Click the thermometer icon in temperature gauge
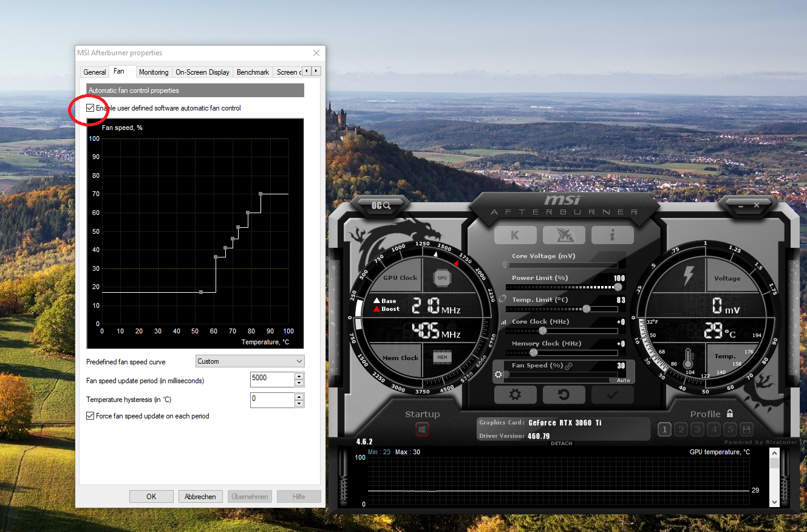Image resolution: width=807 pixels, height=532 pixels. (687, 359)
